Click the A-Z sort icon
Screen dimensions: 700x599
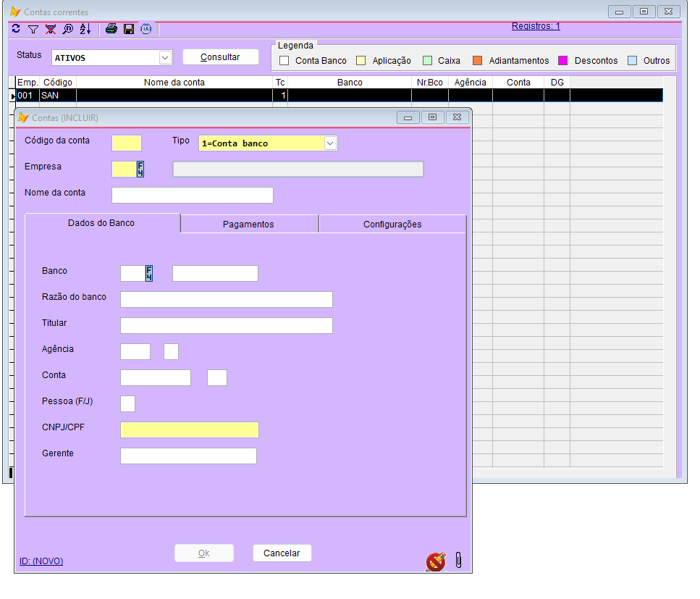tap(85, 29)
